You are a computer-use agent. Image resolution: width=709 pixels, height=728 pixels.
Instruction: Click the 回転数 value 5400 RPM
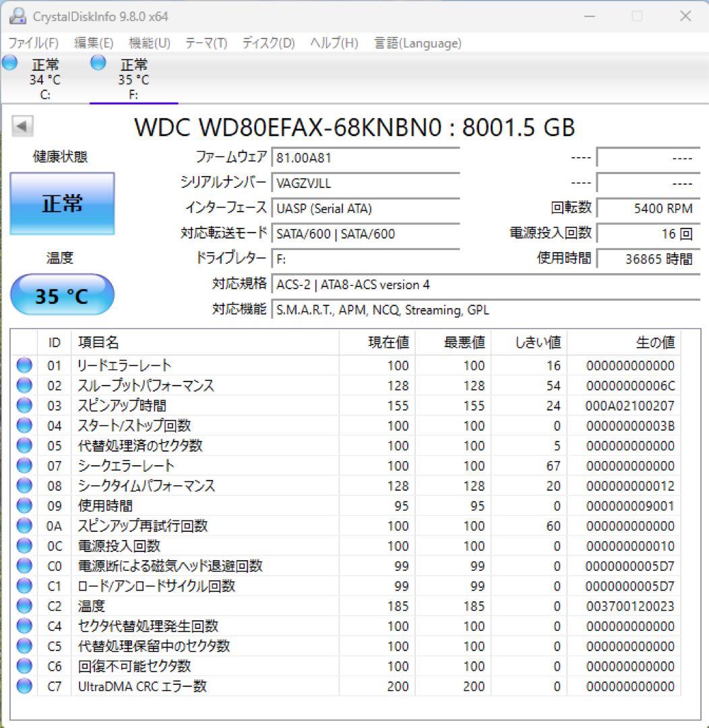click(x=648, y=208)
